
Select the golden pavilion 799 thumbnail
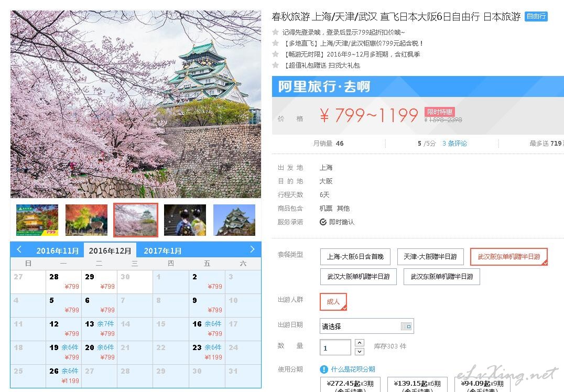(x=37, y=220)
